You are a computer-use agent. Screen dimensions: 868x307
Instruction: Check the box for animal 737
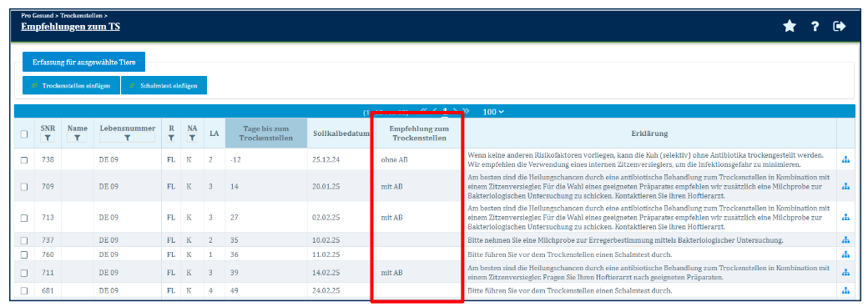coord(24,240)
